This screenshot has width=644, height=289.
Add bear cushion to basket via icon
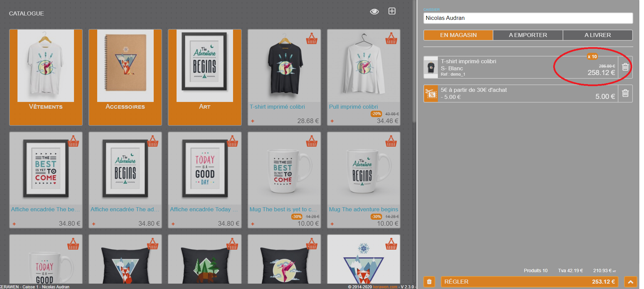point(232,244)
